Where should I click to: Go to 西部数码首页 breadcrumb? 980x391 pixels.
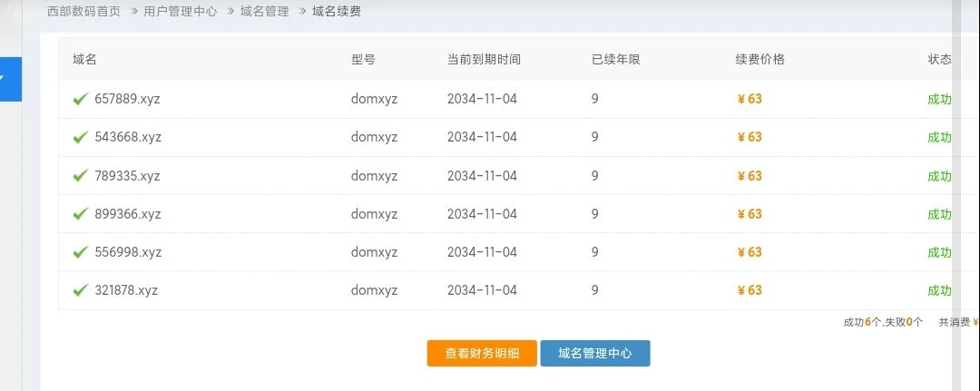[83, 12]
